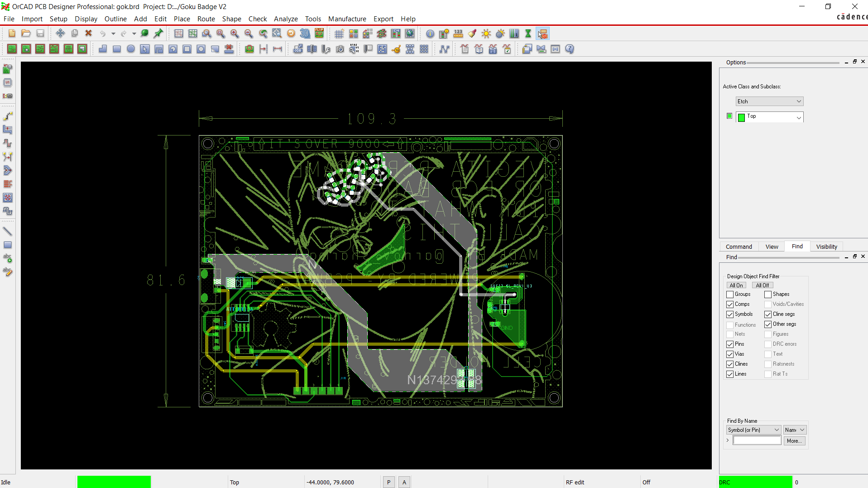Click the ODB export icon
Image resolution: width=868 pixels, height=488 pixels.
[x=298, y=49]
